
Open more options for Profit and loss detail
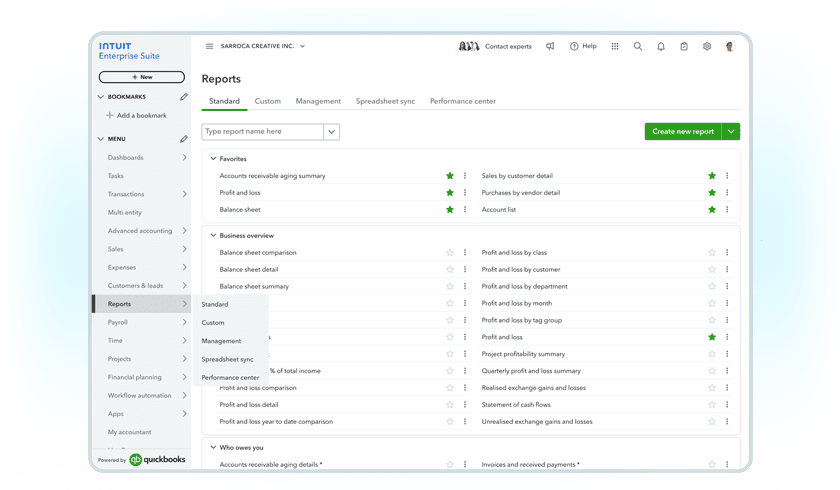coord(465,404)
